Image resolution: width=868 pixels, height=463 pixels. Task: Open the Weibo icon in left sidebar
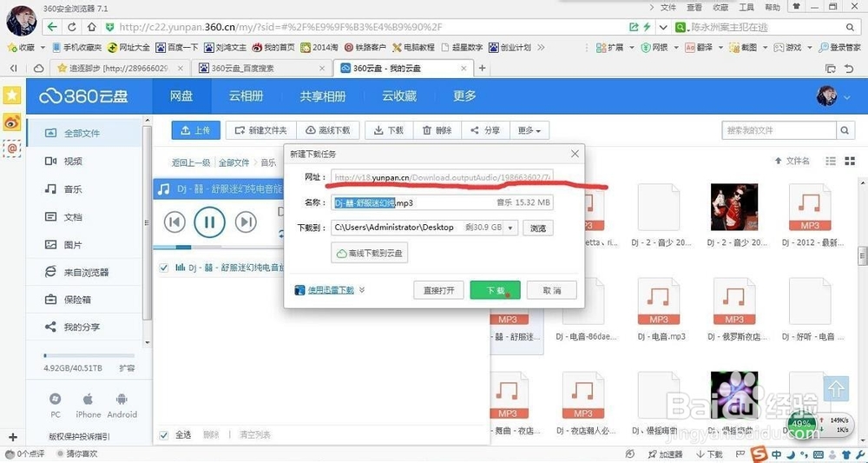11,122
